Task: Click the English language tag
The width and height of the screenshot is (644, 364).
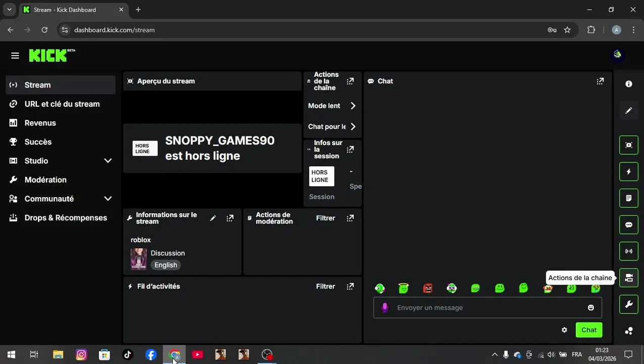Action: [166, 265]
